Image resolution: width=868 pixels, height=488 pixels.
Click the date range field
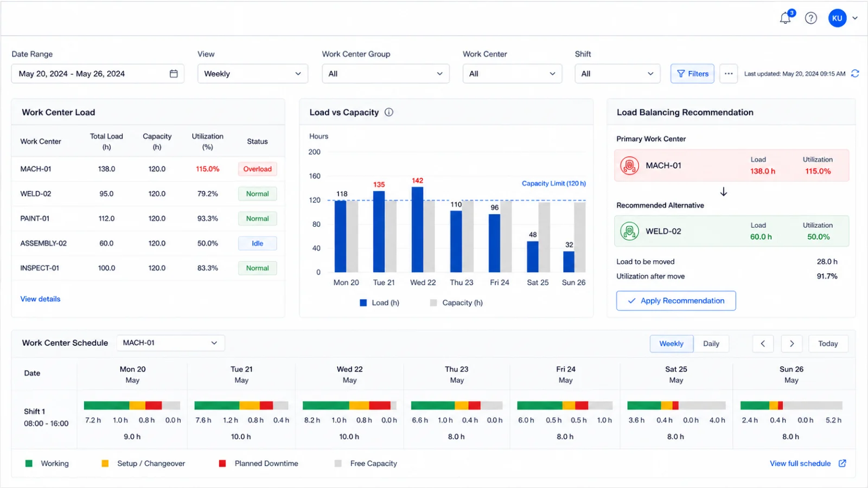point(98,74)
